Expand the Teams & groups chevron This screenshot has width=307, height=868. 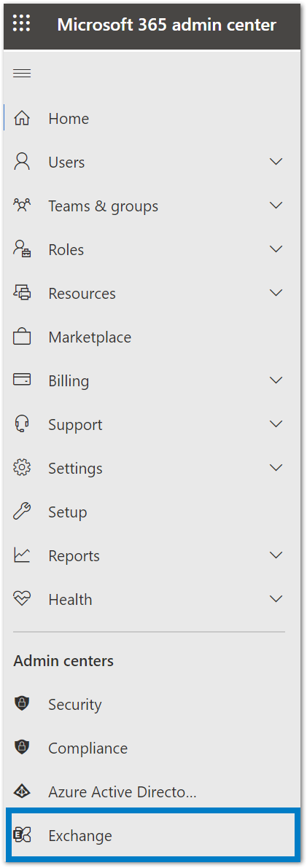click(276, 206)
